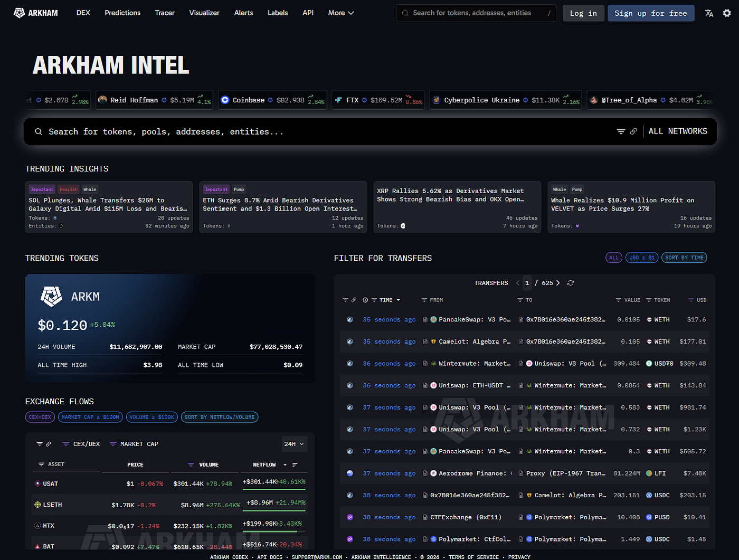Image resolution: width=739 pixels, height=560 pixels.
Task: Open the FROM column filter icon
Action: coord(424,300)
